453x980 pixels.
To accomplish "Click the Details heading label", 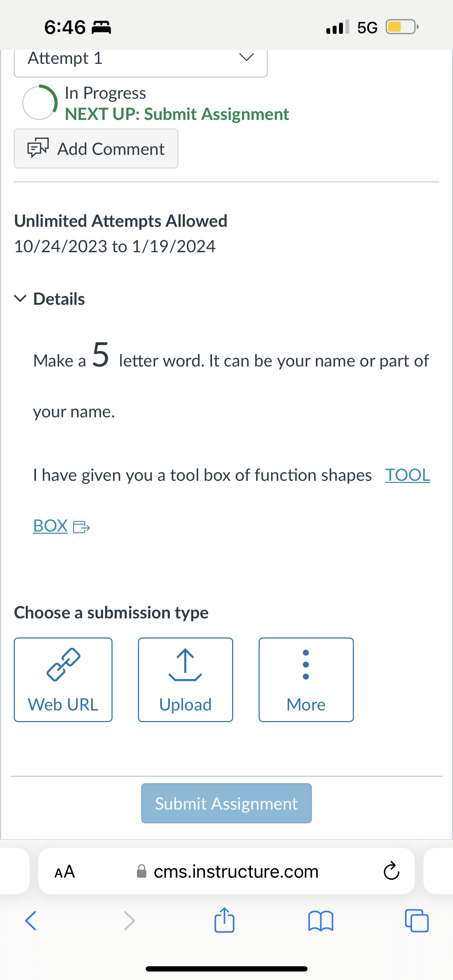I will [x=59, y=299].
